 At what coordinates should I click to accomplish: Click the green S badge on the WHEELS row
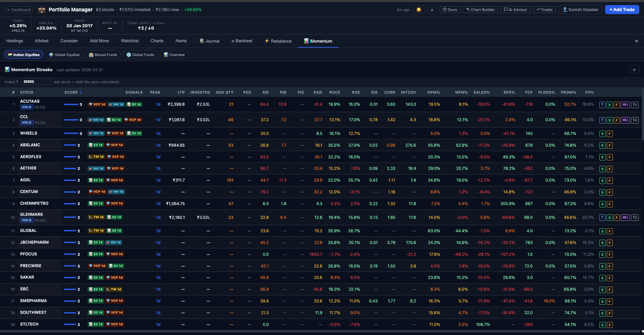click(602, 133)
